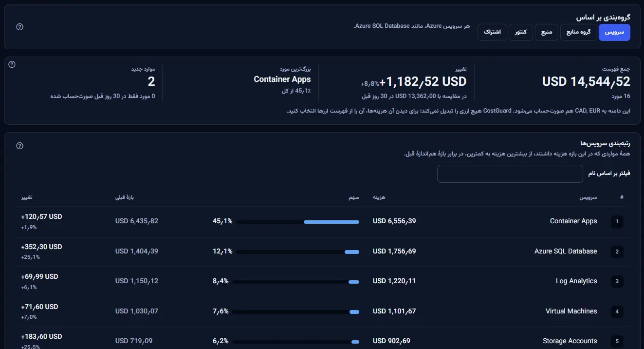Viewport: 644px width, 349px height.
Task: Click the سهم column header
Action: pyautogui.click(x=354, y=197)
